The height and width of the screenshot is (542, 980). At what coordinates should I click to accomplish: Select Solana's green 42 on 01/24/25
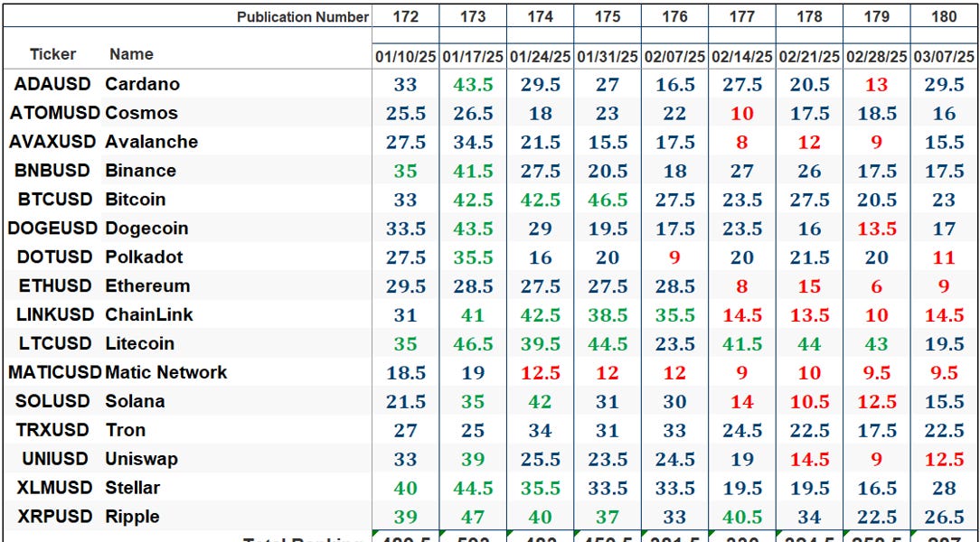point(540,401)
